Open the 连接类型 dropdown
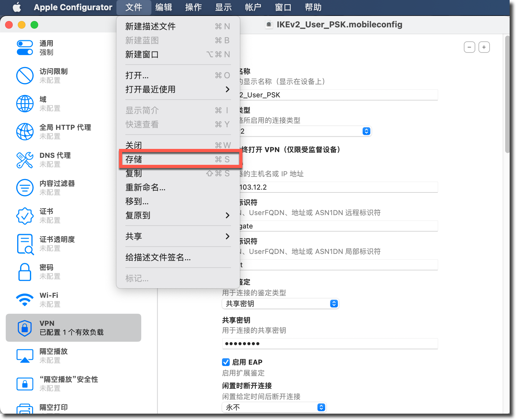The width and height of the screenshot is (516, 420). tap(366, 131)
